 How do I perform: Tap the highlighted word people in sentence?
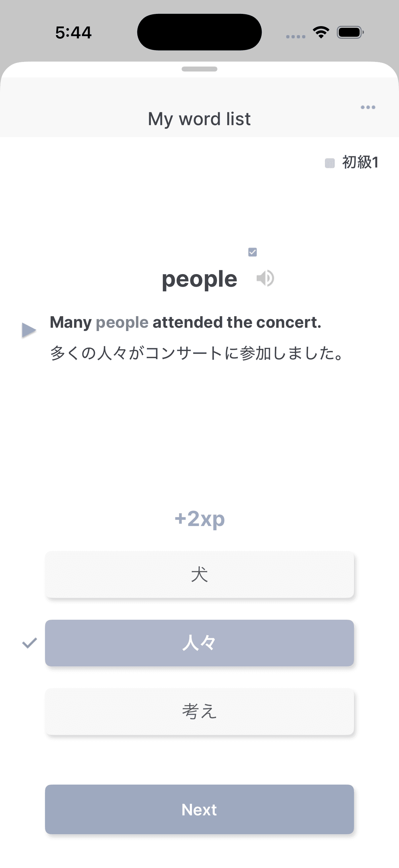pos(122,322)
